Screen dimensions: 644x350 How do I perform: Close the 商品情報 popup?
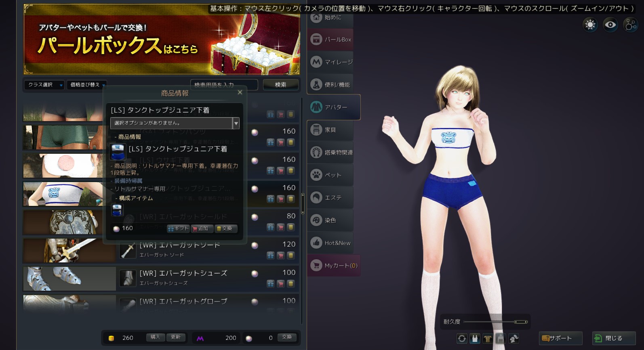240,92
